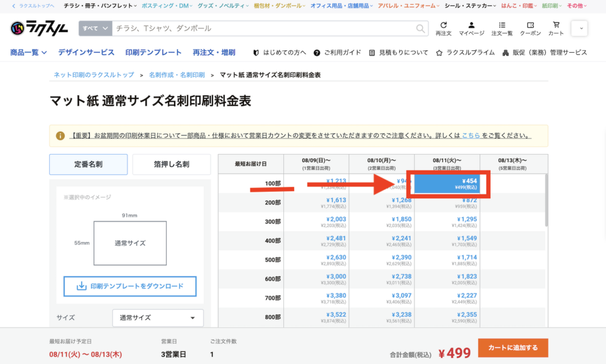Open マイページ account icon

[471, 28]
